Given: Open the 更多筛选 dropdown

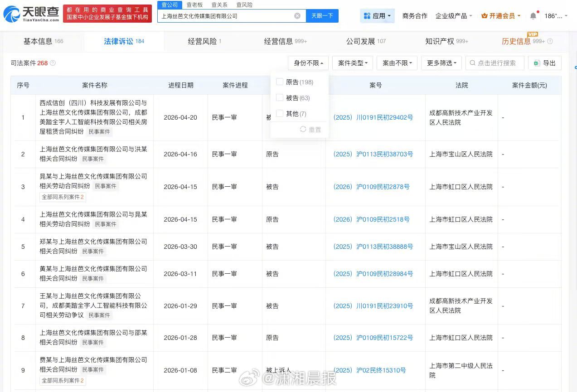Looking at the screenshot, I should (x=441, y=63).
